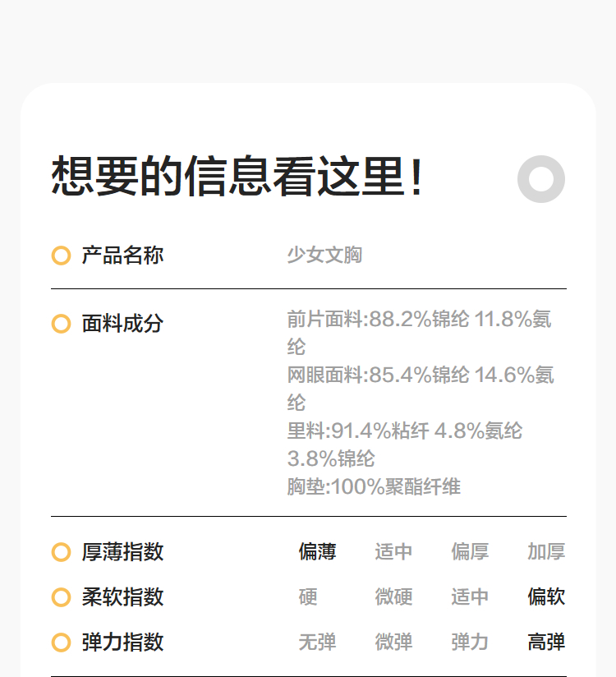Image resolution: width=616 pixels, height=677 pixels.
Task: Click the 想要的信息看这里 heading
Action: 237,177
